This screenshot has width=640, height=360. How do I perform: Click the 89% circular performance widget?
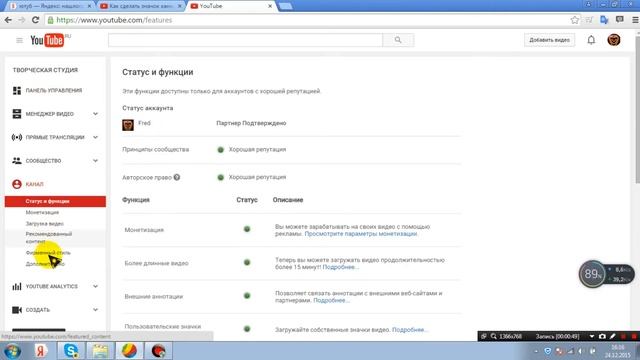pyautogui.click(x=592, y=274)
